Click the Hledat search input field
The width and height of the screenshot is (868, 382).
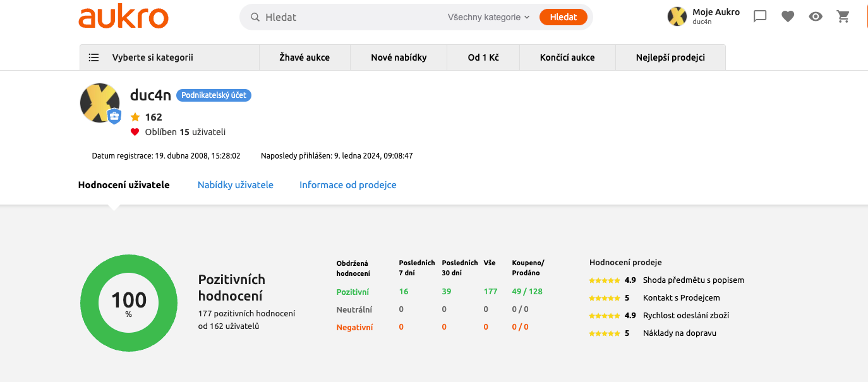click(x=351, y=17)
